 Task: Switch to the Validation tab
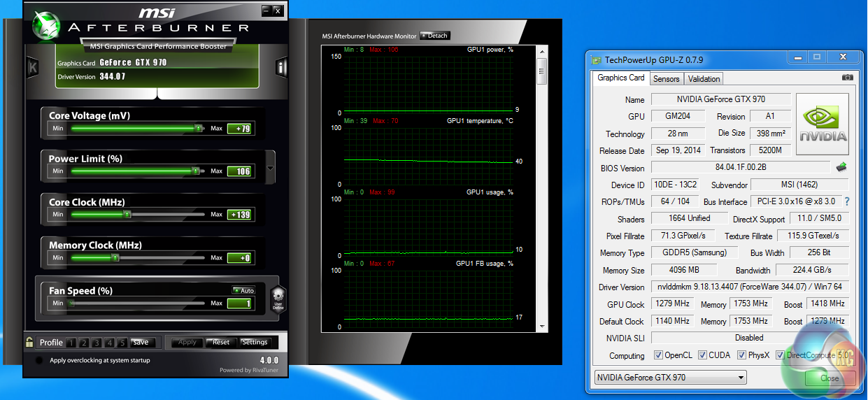pos(704,79)
